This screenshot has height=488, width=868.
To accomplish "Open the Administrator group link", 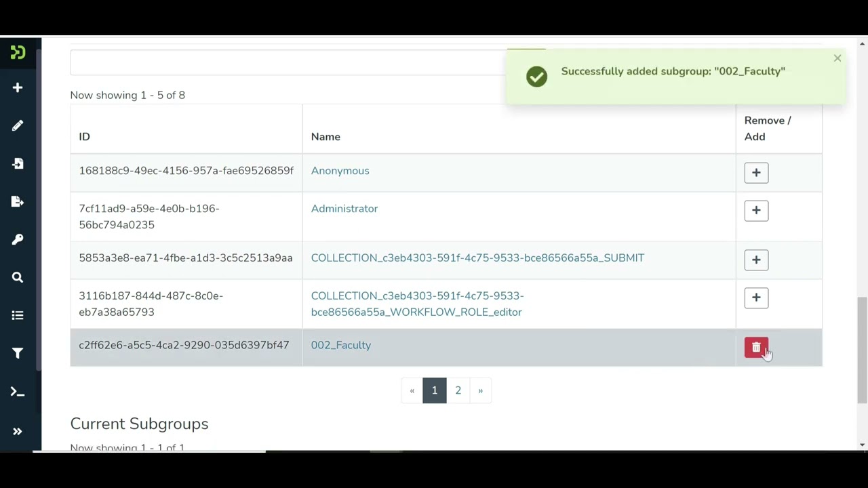I will tap(344, 209).
